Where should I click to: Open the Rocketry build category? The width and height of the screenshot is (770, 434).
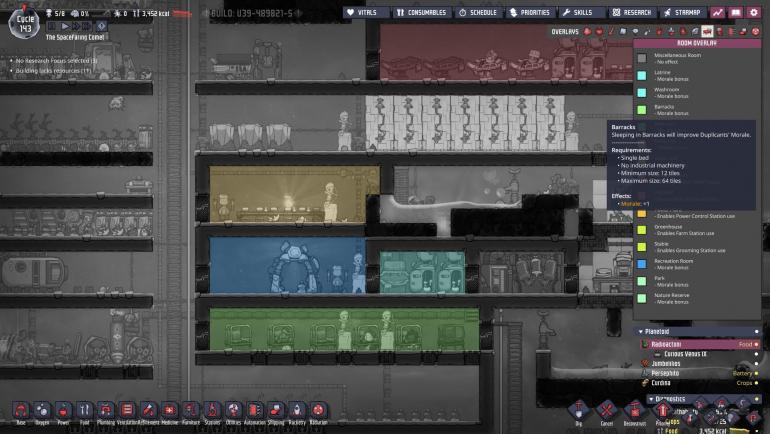coord(297,410)
